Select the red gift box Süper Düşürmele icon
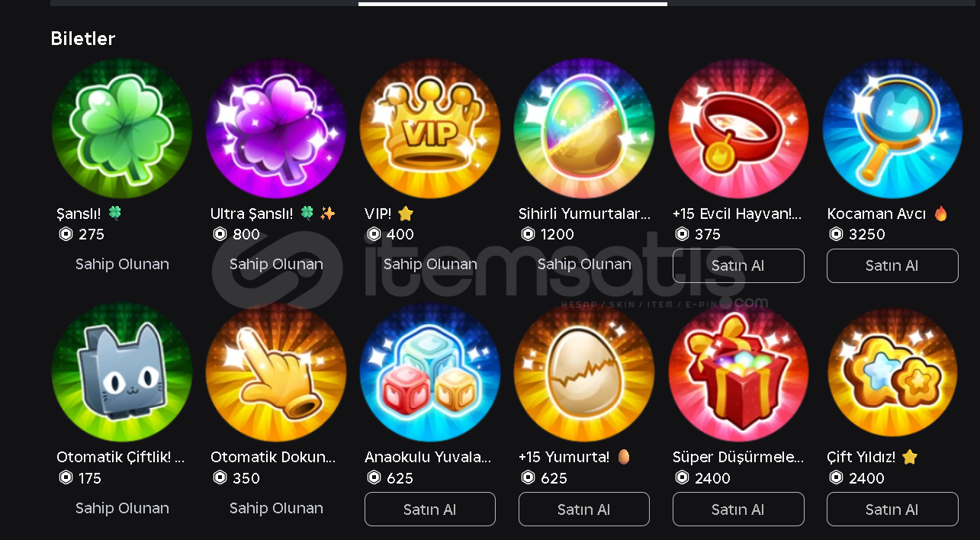The width and height of the screenshot is (980, 540). [x=738, y=372]
